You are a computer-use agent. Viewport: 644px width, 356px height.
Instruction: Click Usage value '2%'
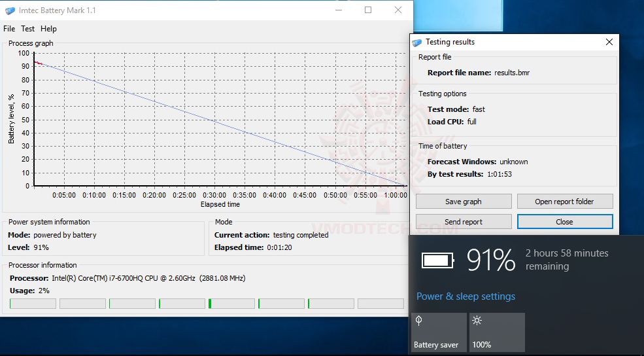tap(44, 291)
